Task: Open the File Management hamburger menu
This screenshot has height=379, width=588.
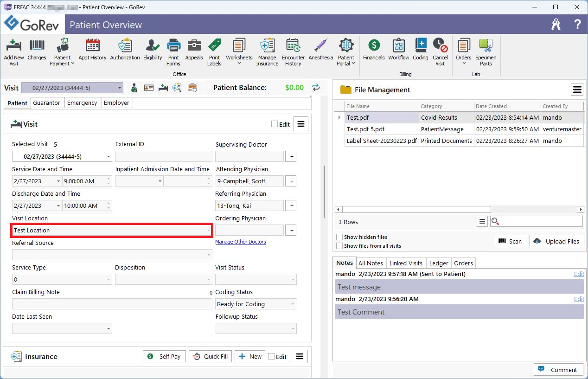Action: (577, 90)
